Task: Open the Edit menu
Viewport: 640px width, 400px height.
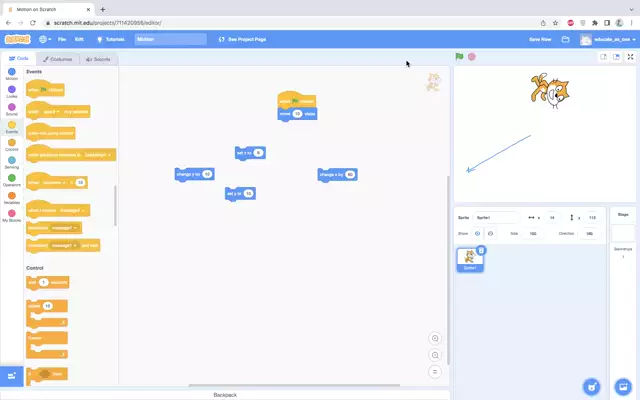Action: coord(79,39)
